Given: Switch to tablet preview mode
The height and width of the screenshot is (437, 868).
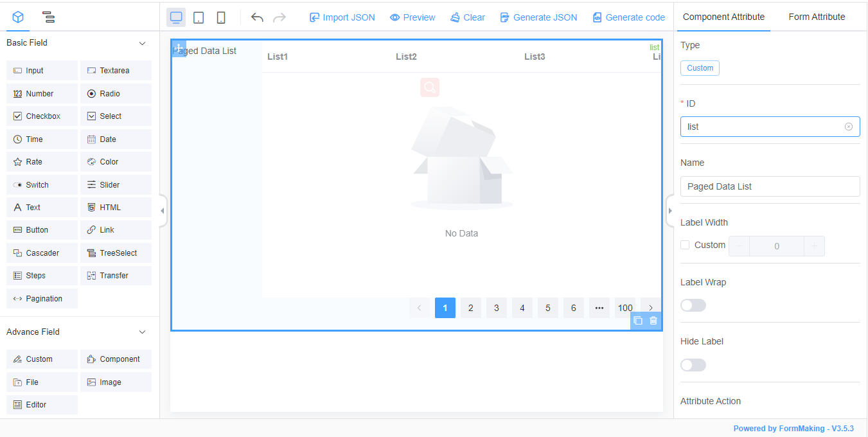Looking at the screenshot, I should (199, 17).
